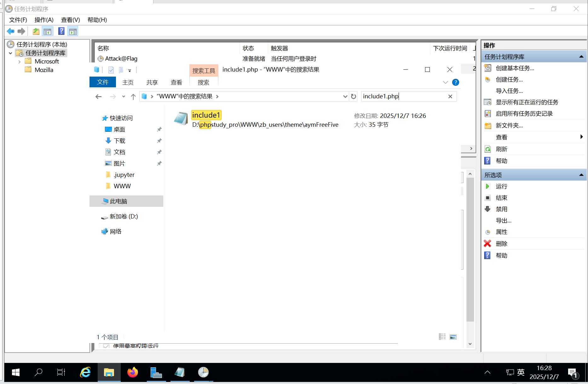Screen dimensions: 588x384
Task: Click the Explorer back navigation arrow
Action: [99, 96]
